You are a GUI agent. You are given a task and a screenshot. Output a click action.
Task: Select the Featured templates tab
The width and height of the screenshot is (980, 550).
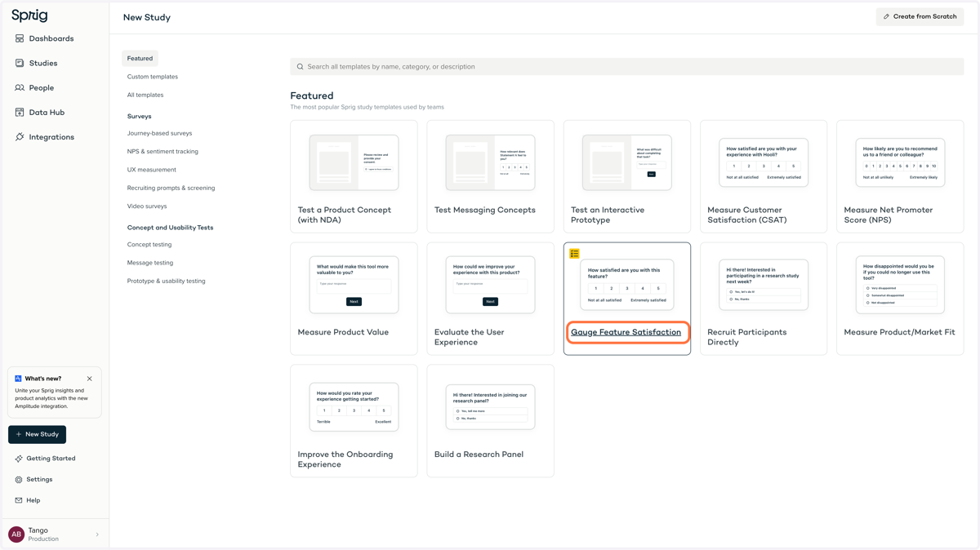(x=140, y=58)
